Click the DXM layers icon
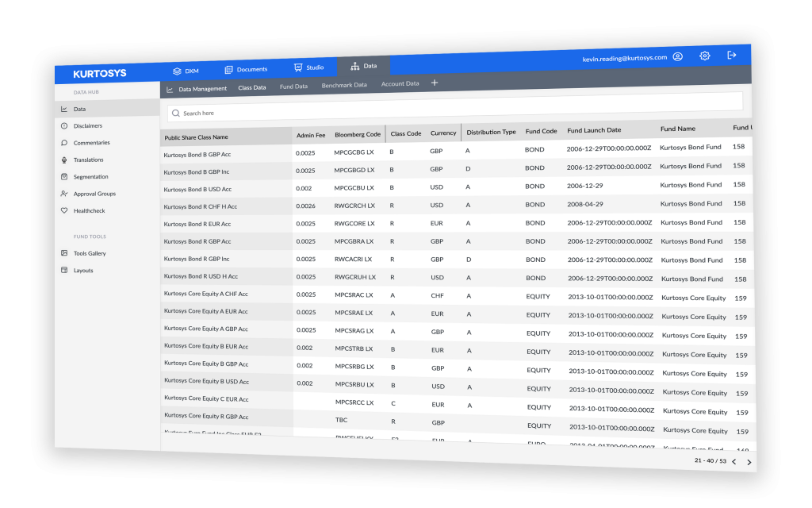This screenshot has height=508, width=812. tap(177, 71)
